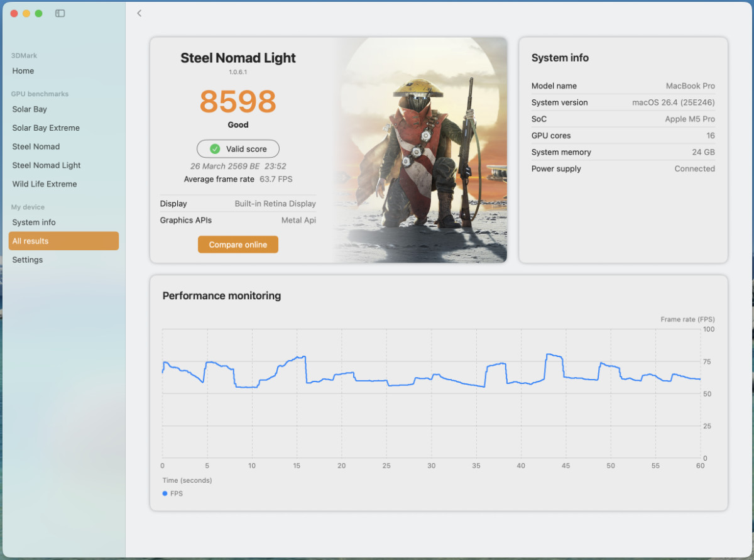754x560 pixels.
Task: Open the Solar Bay benchmark page
Action: pyautogui.click(x=29, y=109)
